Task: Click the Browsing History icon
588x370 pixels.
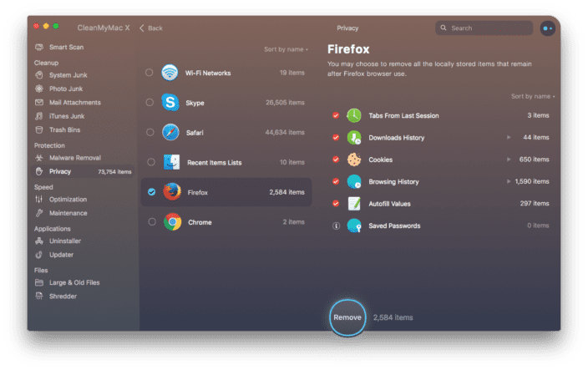Action: click(x=354, y=182)
